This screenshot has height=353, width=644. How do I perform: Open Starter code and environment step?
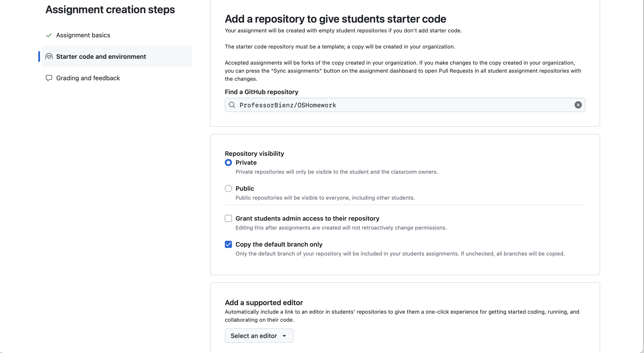click(101, 57)
